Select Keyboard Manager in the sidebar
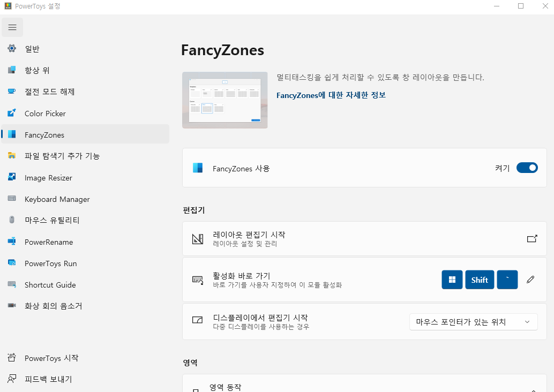The width and height of the screenshot is (554, 392). pyautogui.click(x=85, y=199)
